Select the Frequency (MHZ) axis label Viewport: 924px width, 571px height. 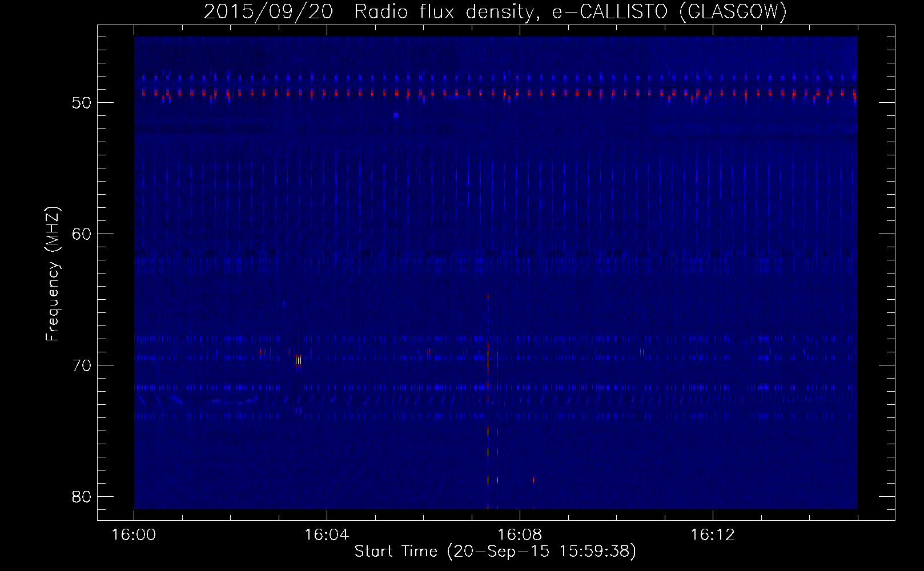click(53, 274)
